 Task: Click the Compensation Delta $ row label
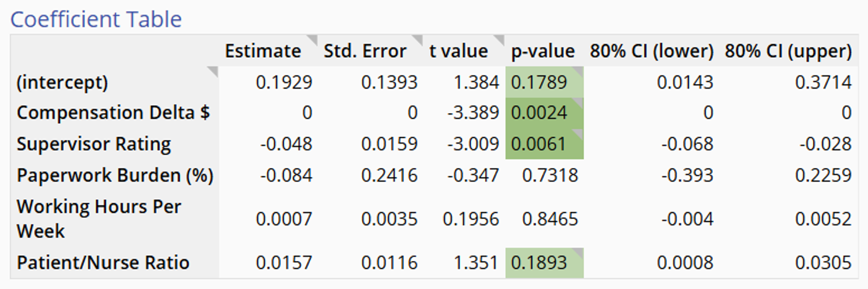(x=113, y=112)
